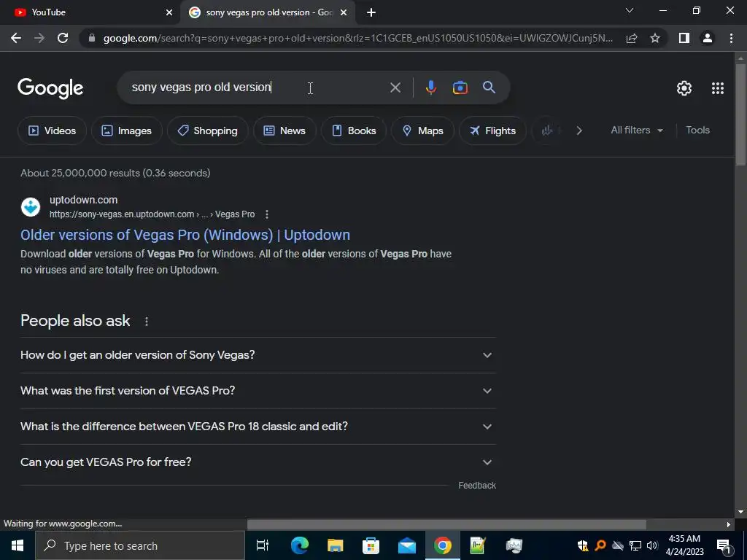This screenshot has height=560, width=747.
Task: Open File Explorer from taskbar
Action: tap(335, 545)
